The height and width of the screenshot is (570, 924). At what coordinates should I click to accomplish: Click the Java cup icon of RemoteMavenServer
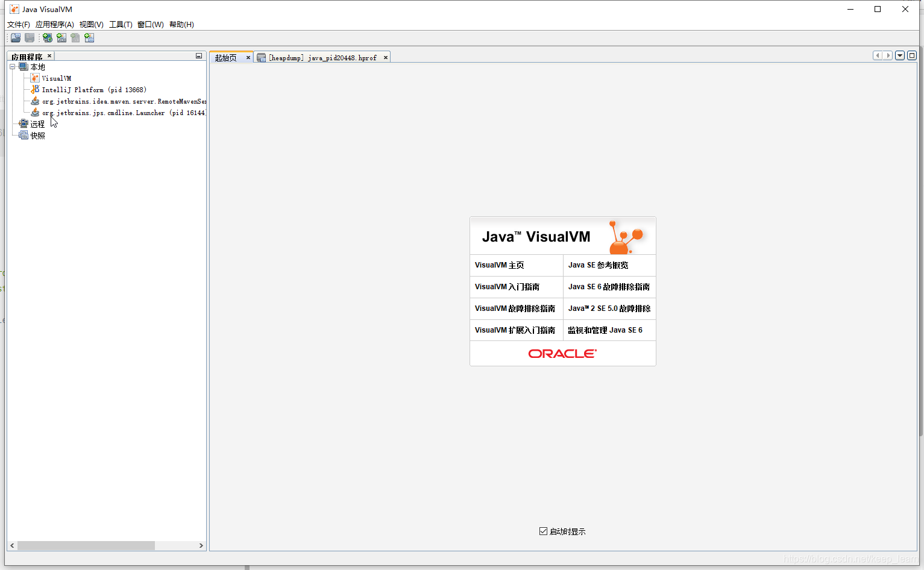pos(35,101)
